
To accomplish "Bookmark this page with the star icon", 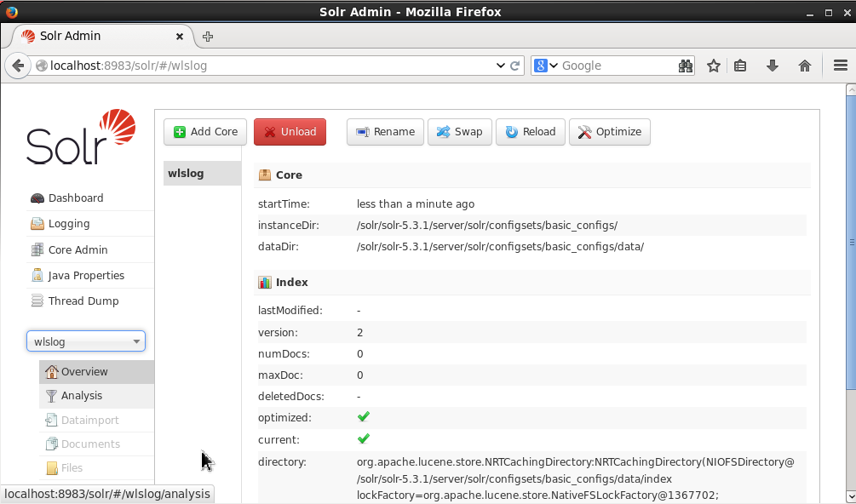I will click(714, 66).
